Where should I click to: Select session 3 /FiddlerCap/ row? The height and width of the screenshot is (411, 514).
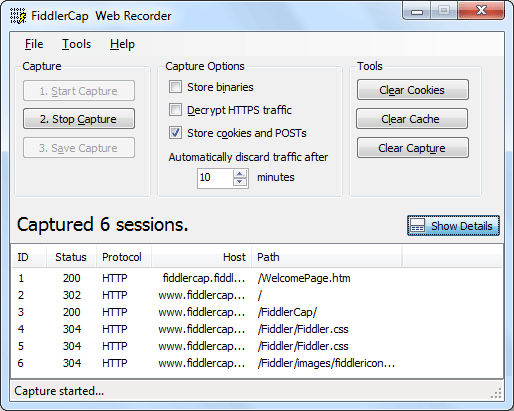coord(257,312)
